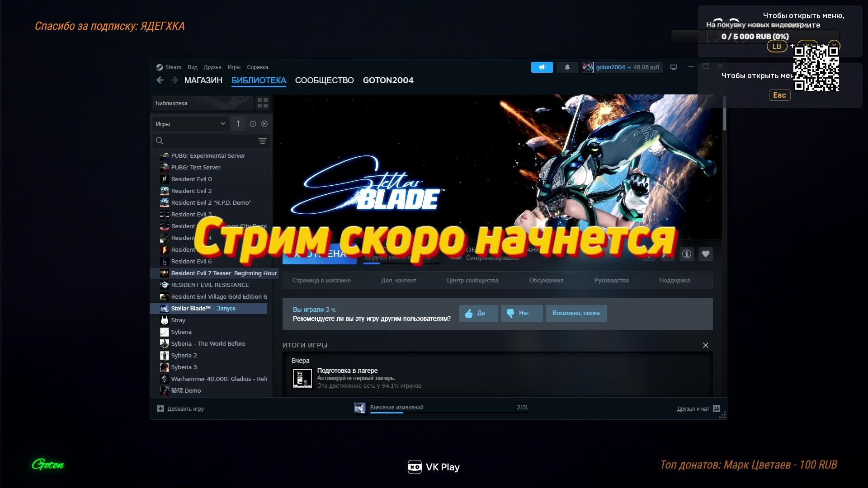Go to the МАГАЗИН tab
The width and height of the screenshot is (868, 488).
(x=203, y=80)
